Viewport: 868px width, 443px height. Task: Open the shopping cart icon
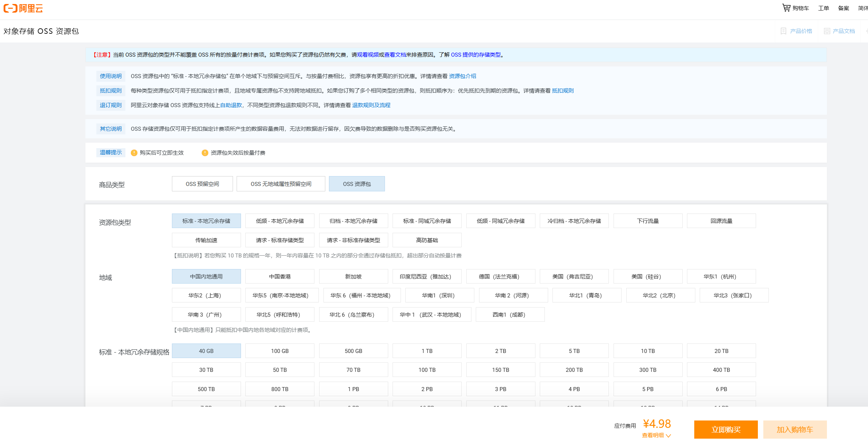786,8
